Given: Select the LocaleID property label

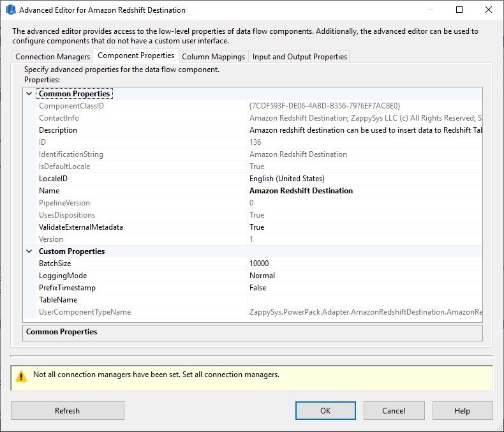Looking at the screenshot, I should tap(53, 179).
